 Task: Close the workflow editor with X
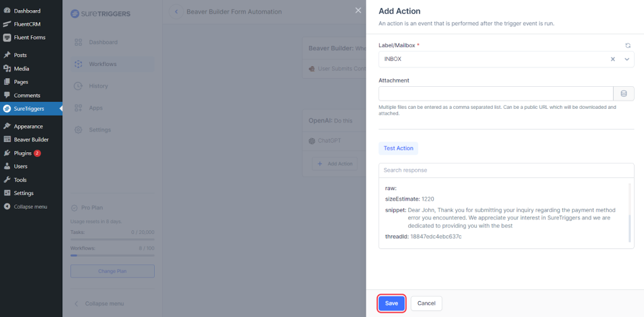pos(358,11)
